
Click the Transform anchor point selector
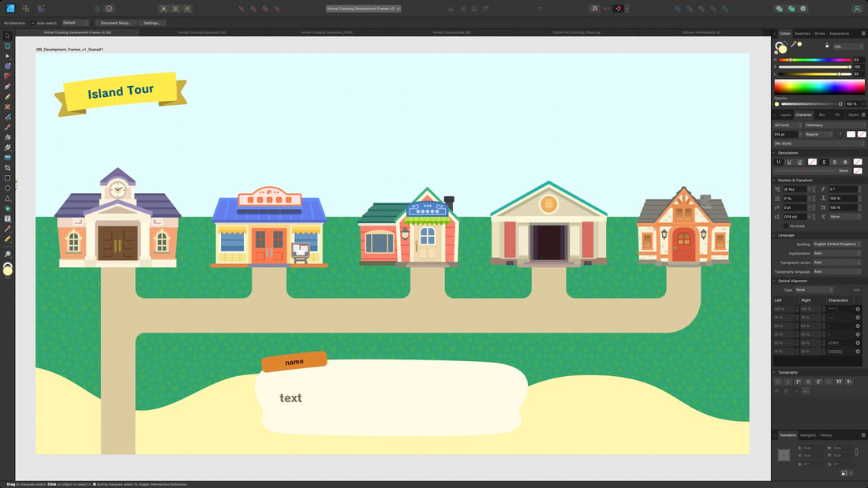click(x=784, y=455)
